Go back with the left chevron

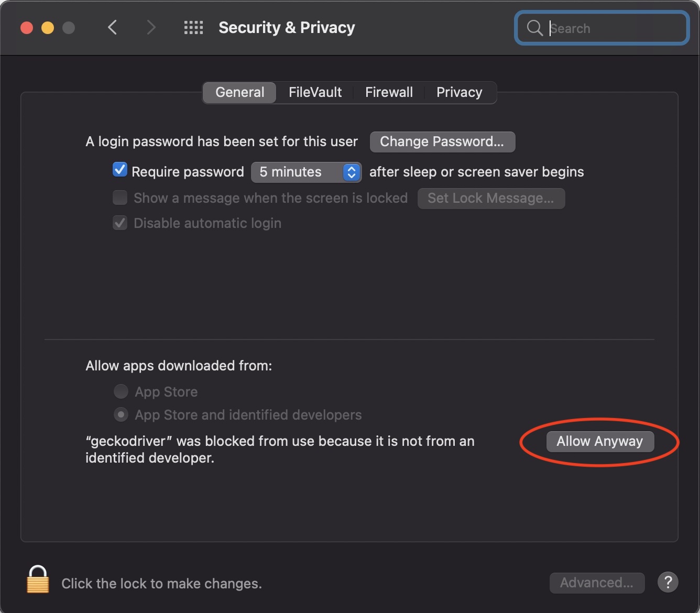(112, 27)
